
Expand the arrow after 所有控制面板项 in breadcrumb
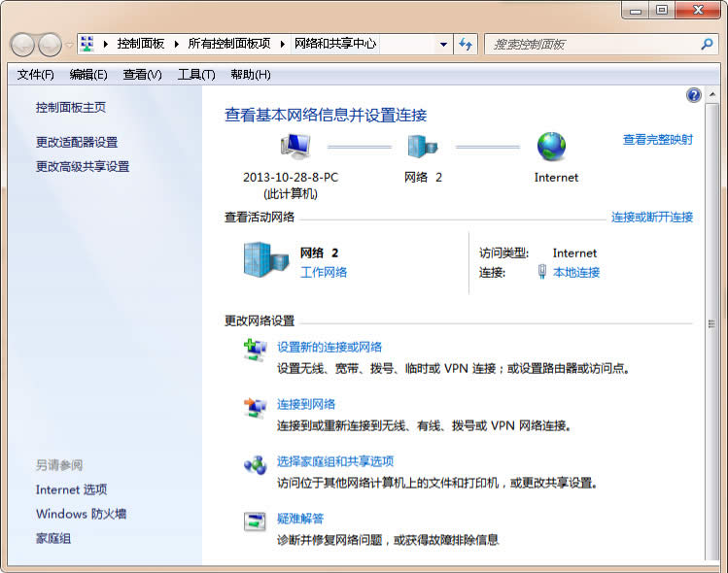tap(283, 44)
